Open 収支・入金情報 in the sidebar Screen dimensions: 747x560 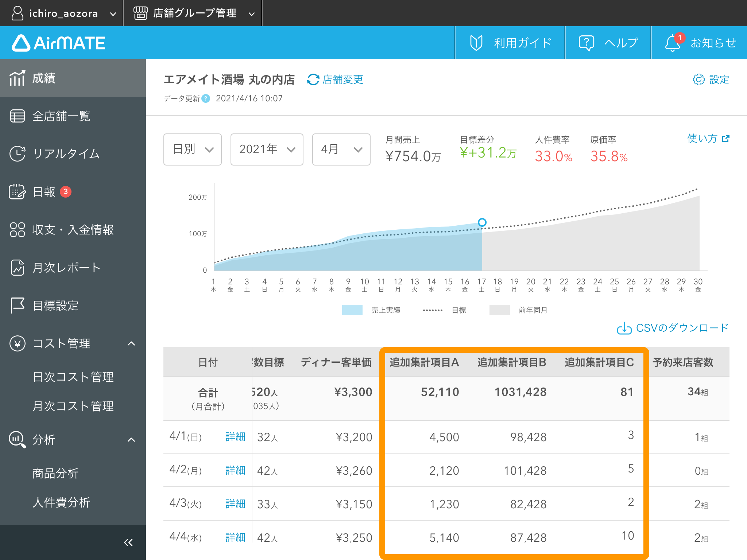click(x=73, y=229)
